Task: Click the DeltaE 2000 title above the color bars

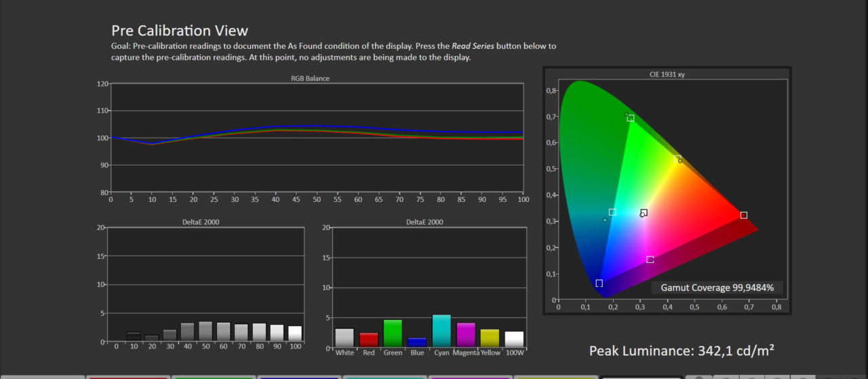Action: pyautogui.click(x=425, y=222)
